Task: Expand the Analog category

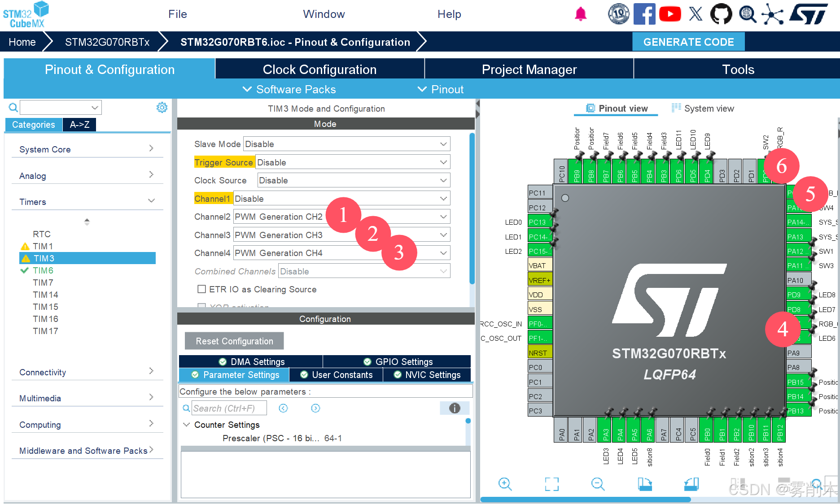Action: click(87, 176)
